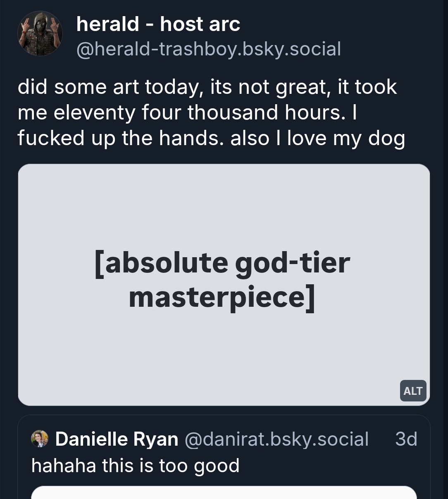Viewport: 448px width, 499px height.
Task: Open the @danirat.bsky.social handle
Action: pos(276,439)
